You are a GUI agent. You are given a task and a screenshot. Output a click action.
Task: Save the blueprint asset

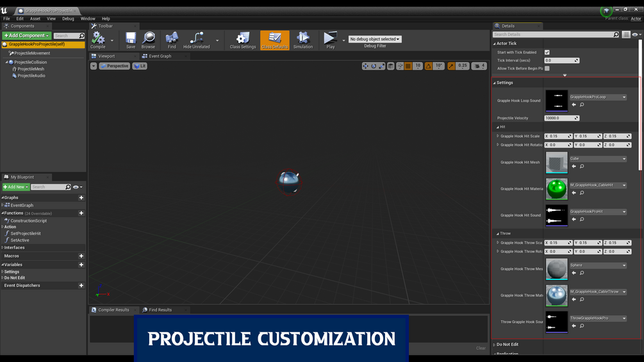(131, 40)
